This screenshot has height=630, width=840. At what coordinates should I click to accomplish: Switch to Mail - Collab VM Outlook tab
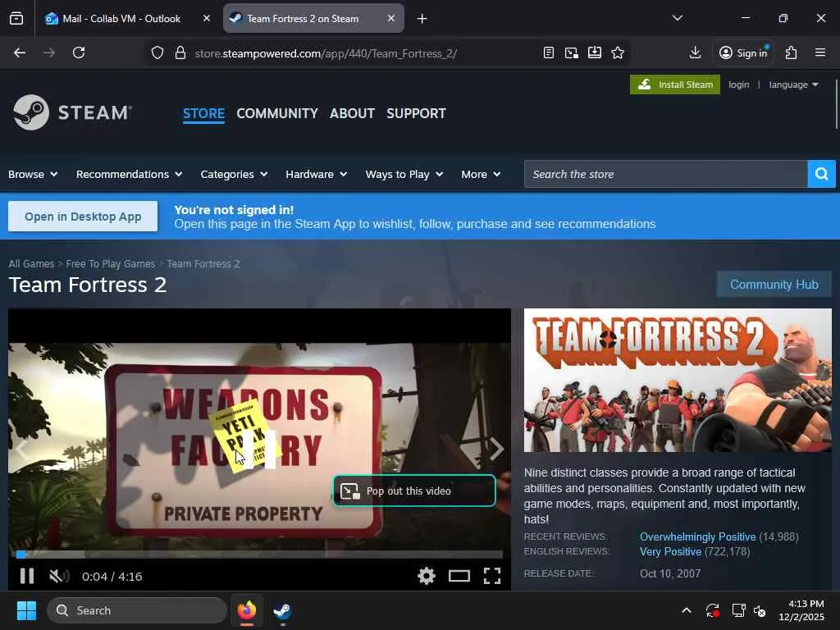tap(121, 19)
